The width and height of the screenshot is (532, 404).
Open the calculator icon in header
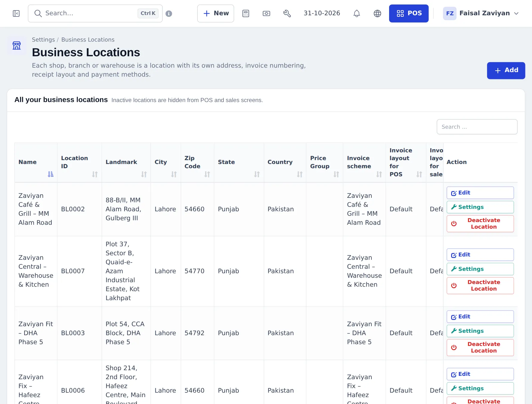coord(246,13)
